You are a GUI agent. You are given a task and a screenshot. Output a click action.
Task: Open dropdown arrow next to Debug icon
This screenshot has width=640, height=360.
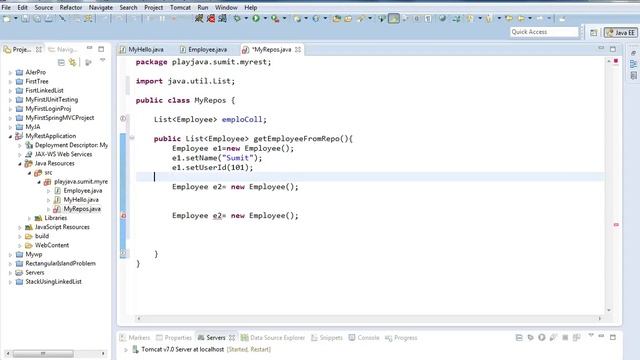[246, 18]
